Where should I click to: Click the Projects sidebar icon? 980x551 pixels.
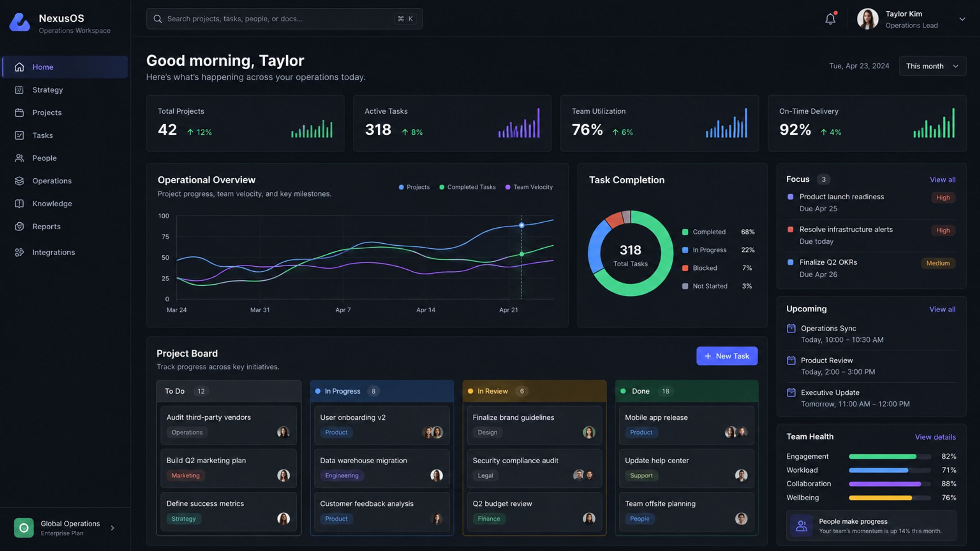(19, 112)
